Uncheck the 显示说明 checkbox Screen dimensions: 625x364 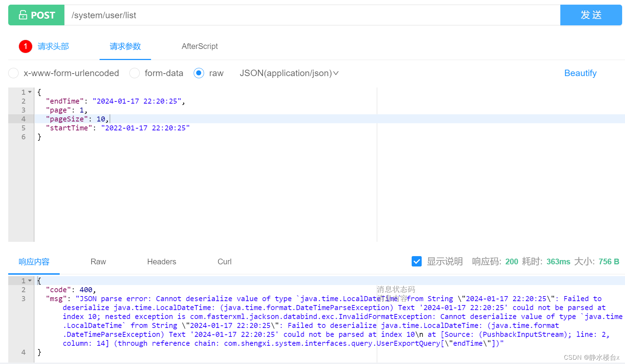point(416,261)
